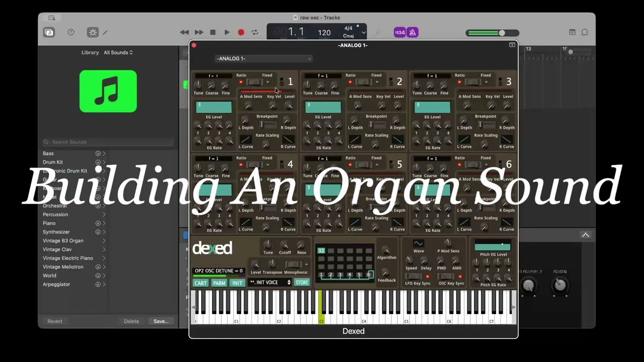Viewport: 644px width, 362px height.
Task: Click the download icon next to Arpeggiator
Action: [x=98, y=284]
